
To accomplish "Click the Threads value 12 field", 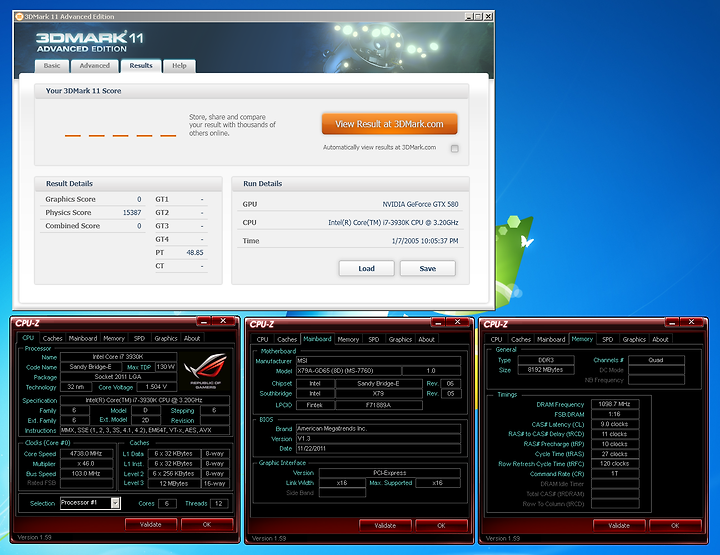I will coord(219,504).
